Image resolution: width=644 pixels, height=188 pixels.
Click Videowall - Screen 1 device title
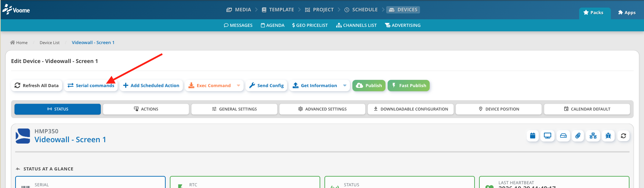pos(70,139)
